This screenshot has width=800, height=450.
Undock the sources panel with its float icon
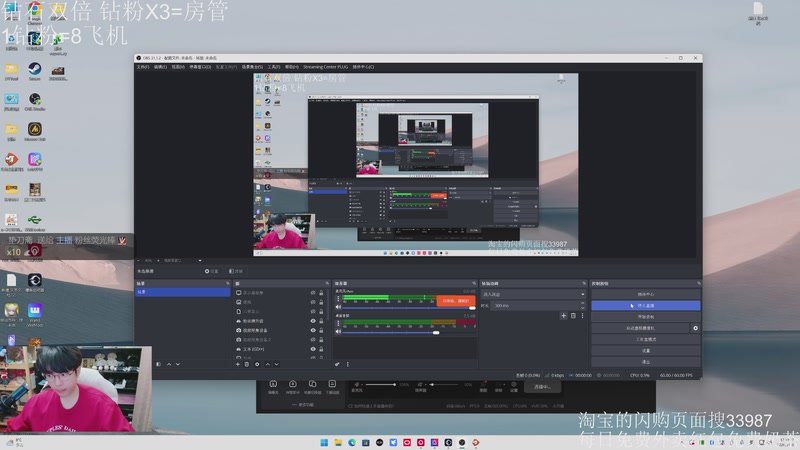tap(327, 283)
